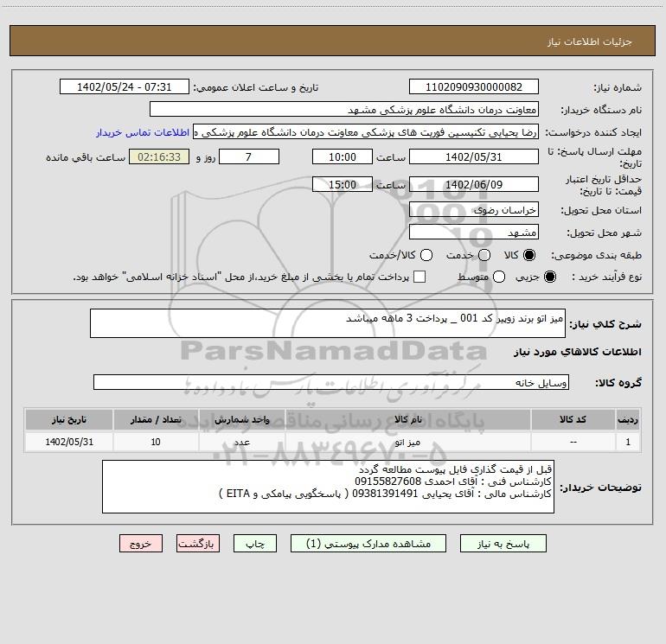Click the row number cell 1

click(x=628, y=443)
